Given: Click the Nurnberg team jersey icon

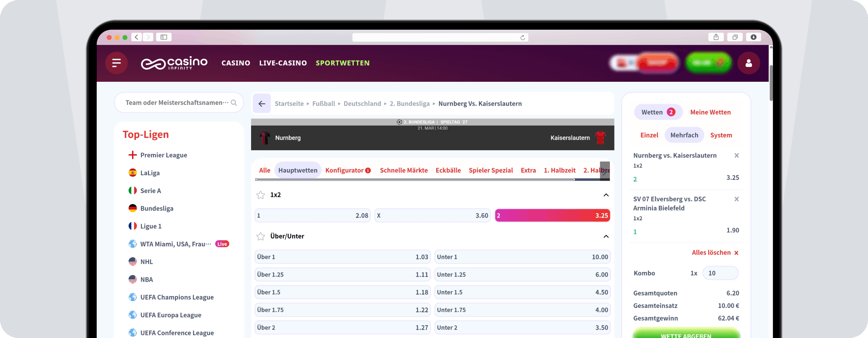Looking at the screenshot, I should click(265, 138).
